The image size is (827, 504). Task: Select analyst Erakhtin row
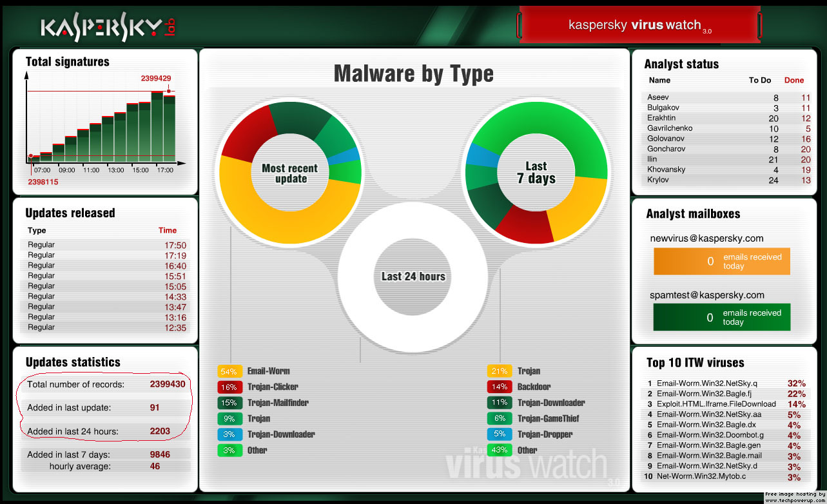pos(728,118)
